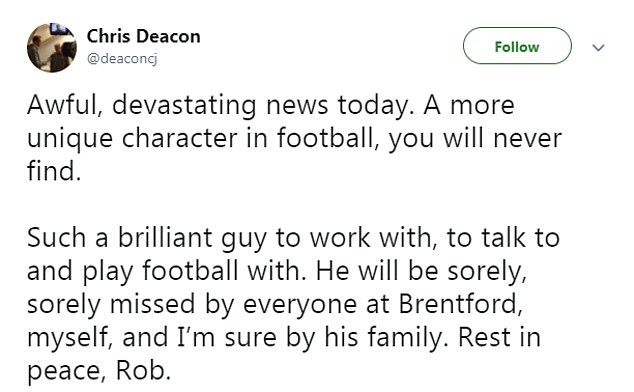The height and width of the screenshot is (392, 634).
Task: Click the phrase "unique character" in the tweet
Action: [132, 139]
